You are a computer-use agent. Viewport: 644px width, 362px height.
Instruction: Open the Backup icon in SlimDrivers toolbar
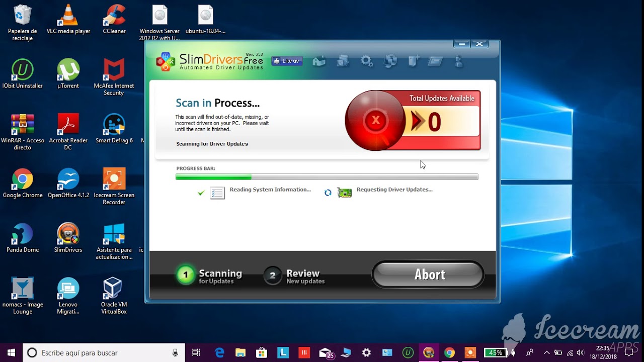pyautogui.click(x=343, y=61)
